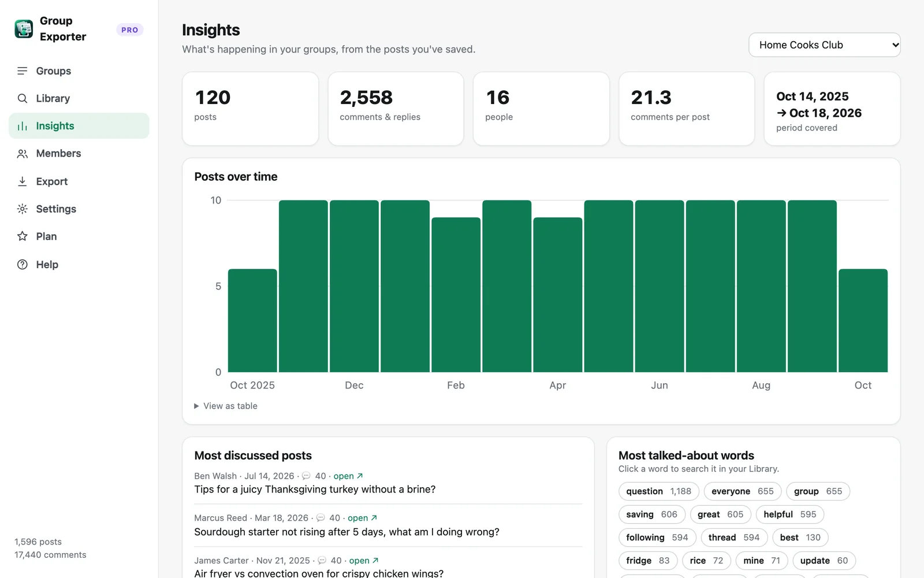Open the Members page
This screenshot has width=924, height=578.
tap(79, 154)
